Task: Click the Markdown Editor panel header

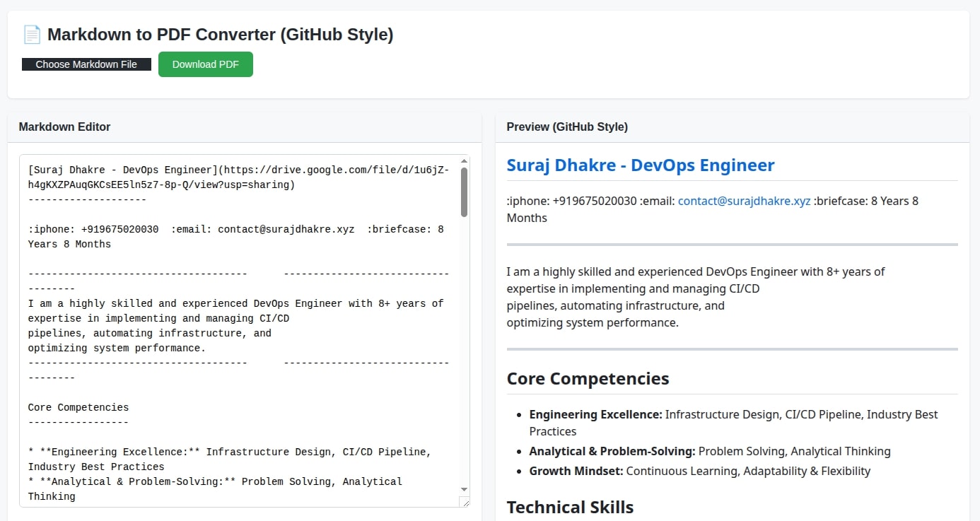Action: click(x=65, y=127)
